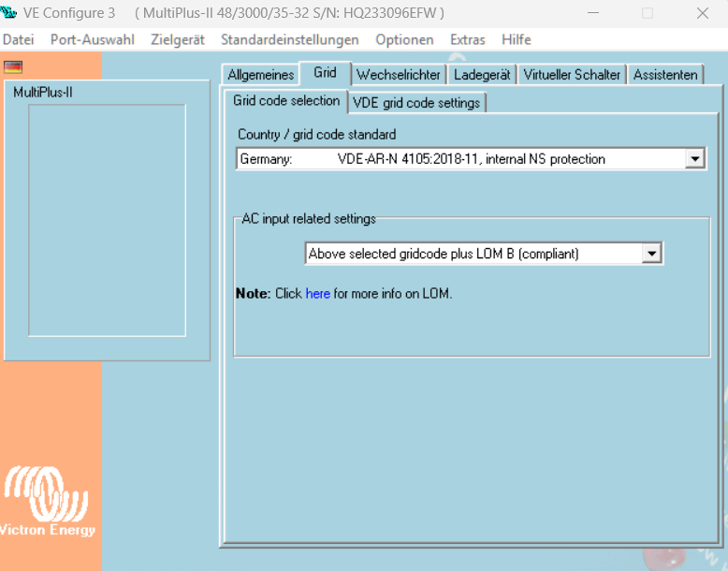Click the MultiPlus-II label in left panel
728x571 pixels.
[x=43, y=93]
